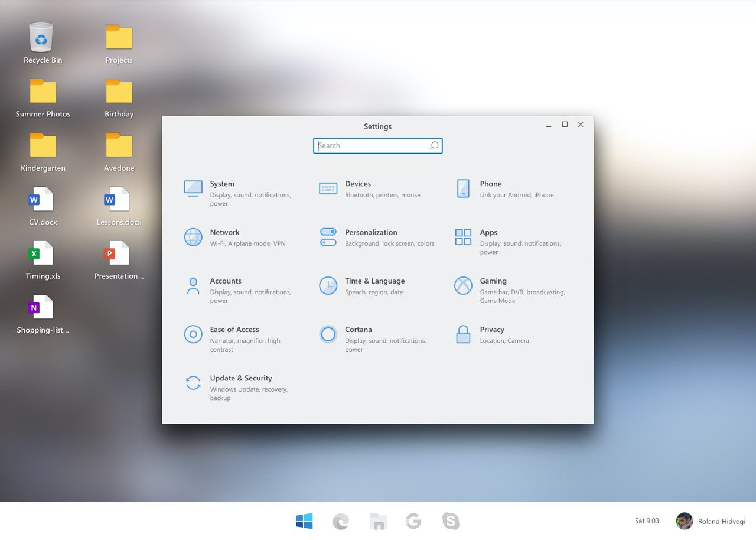Click the Gaming Xbox icon

pyautogui.click(x=463, y=286)
